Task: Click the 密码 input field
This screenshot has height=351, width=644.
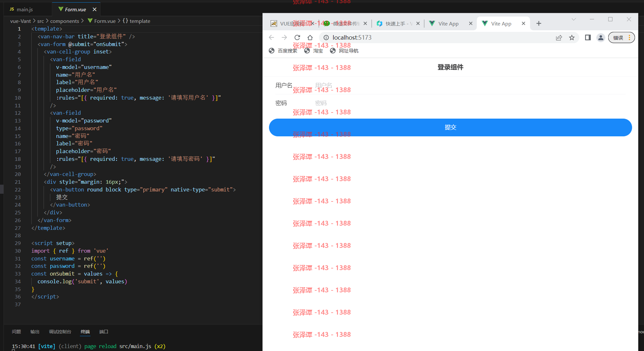Action: (470, 103)
